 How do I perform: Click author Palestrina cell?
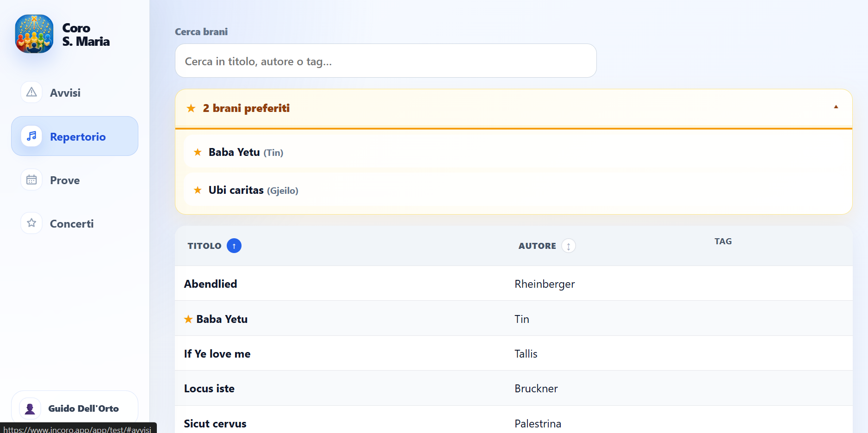coord(538,423)
